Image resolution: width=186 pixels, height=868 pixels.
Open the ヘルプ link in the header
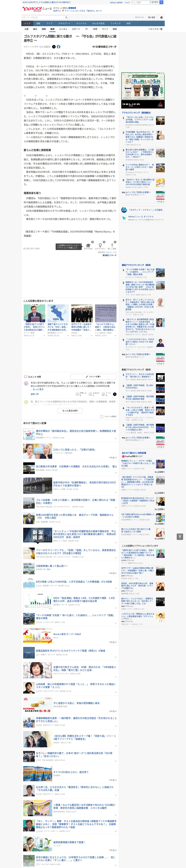127,2
